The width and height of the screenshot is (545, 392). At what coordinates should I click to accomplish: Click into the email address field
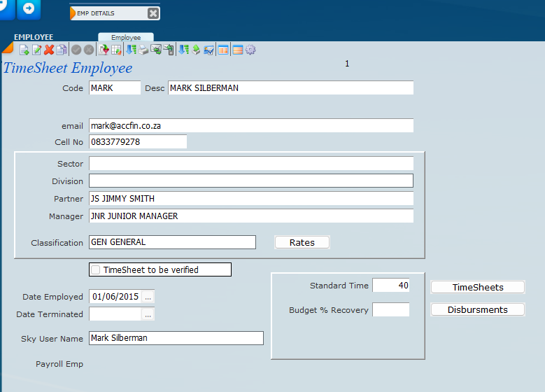tap(250, 125)
